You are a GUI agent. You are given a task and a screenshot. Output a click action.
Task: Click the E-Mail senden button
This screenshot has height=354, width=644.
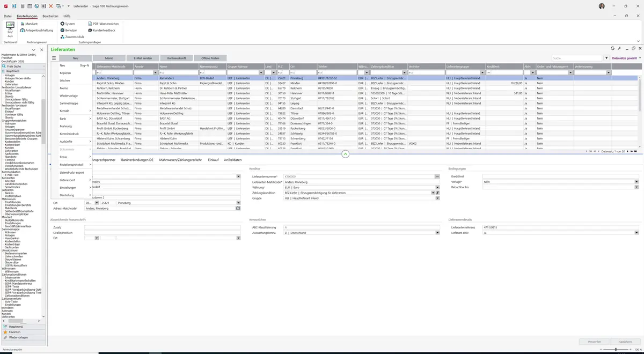(x=143, y=58)
